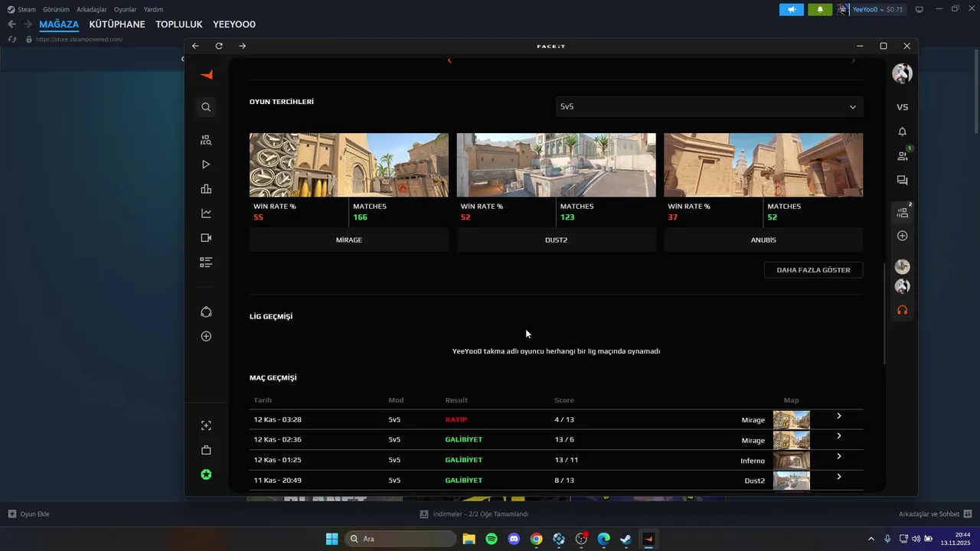Click the Inferno match map thumbnail
The width and height of the screenshot is (980, 551).
pyautogui.click(x=792, y=460)
